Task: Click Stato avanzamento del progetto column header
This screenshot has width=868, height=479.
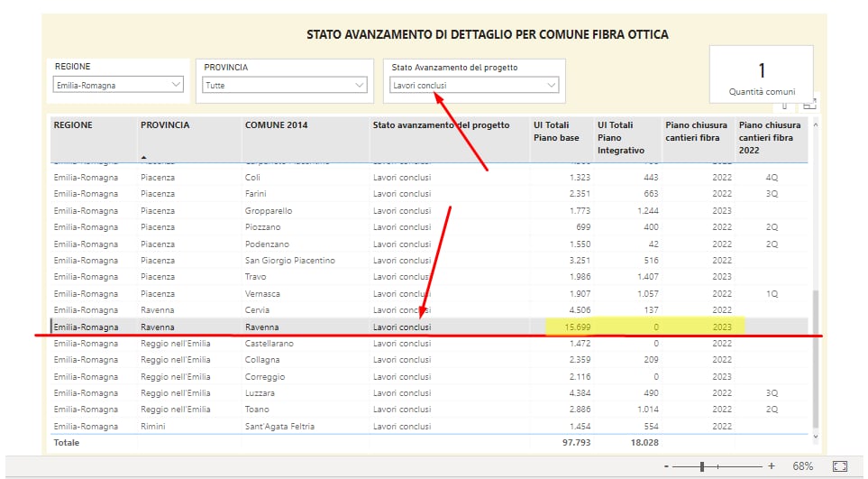Action: click(441, 125)
